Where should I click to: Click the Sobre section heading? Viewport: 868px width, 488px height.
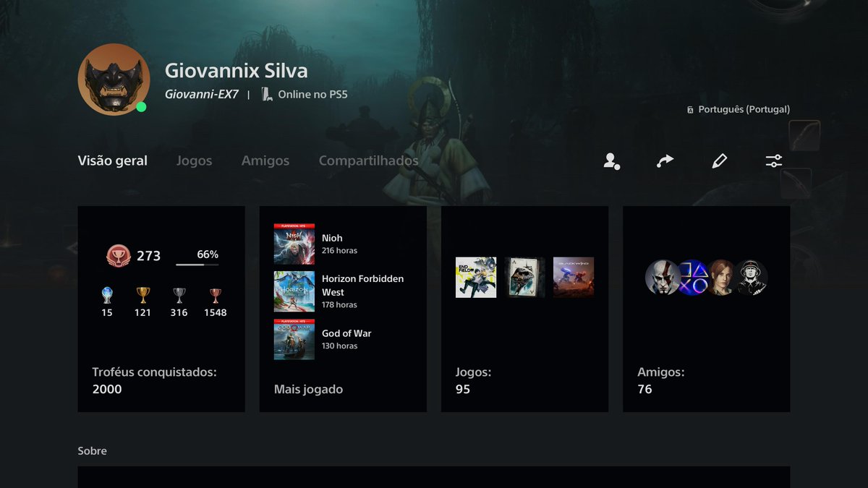tap(93, 451)
